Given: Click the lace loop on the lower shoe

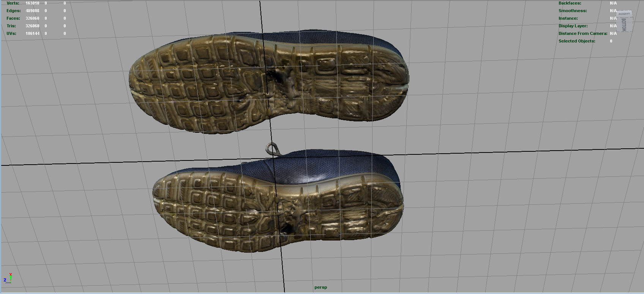Looking at the screenshot, I should pos(272,149).
